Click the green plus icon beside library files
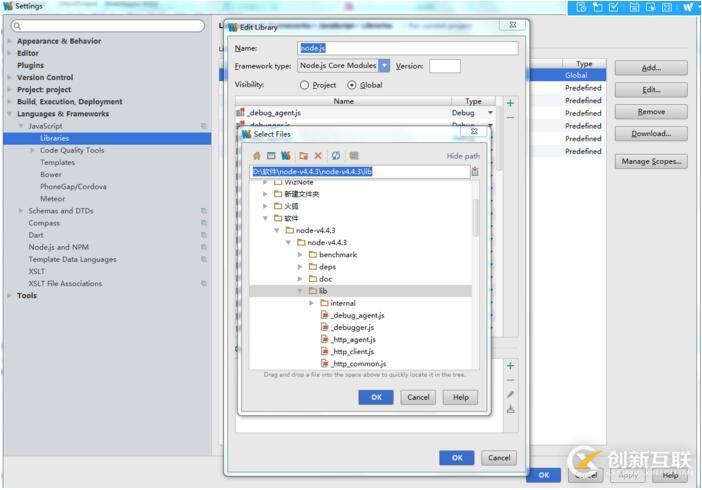The height and width of the screenshot is (490, 702). [x=510, y=103]
